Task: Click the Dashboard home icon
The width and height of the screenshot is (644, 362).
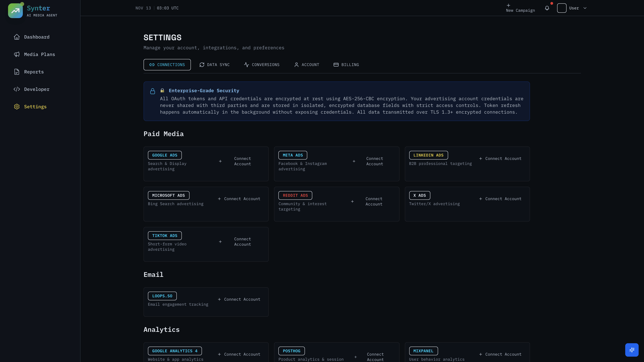Action: click(x=17, y=37)
